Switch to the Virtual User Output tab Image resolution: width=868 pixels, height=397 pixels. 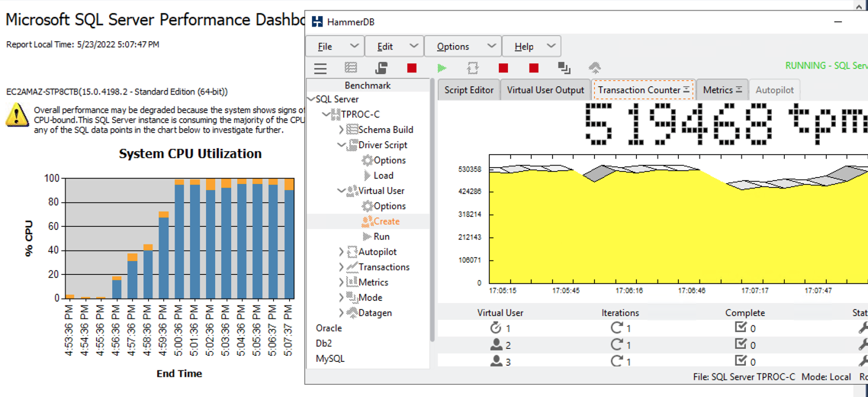point(545,90)
